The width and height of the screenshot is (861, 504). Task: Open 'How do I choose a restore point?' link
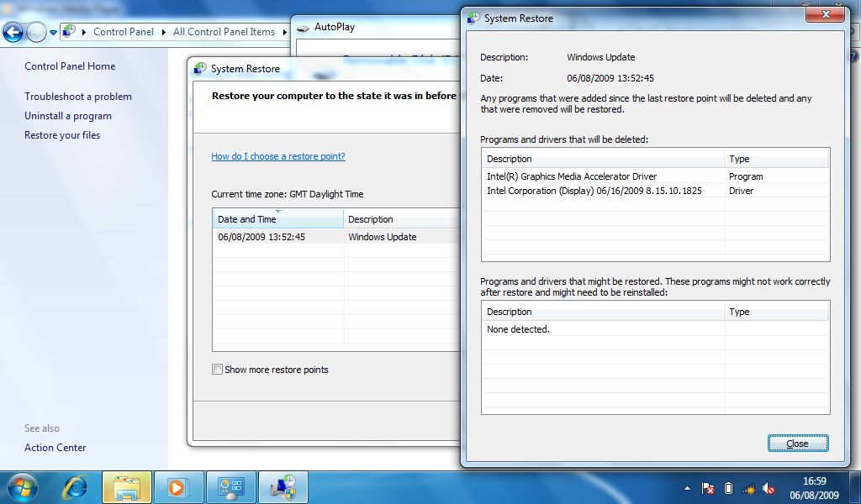tap(278, 156)
